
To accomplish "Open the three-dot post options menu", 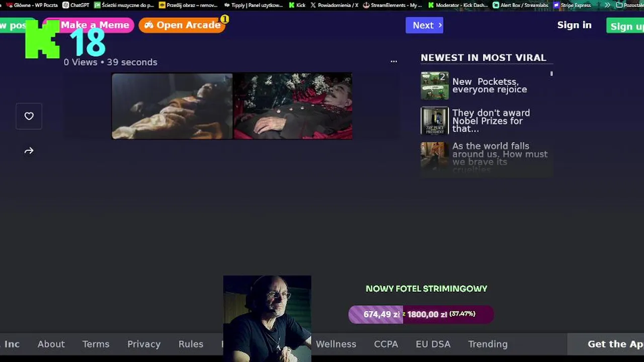I will click(x=394, y=61).
